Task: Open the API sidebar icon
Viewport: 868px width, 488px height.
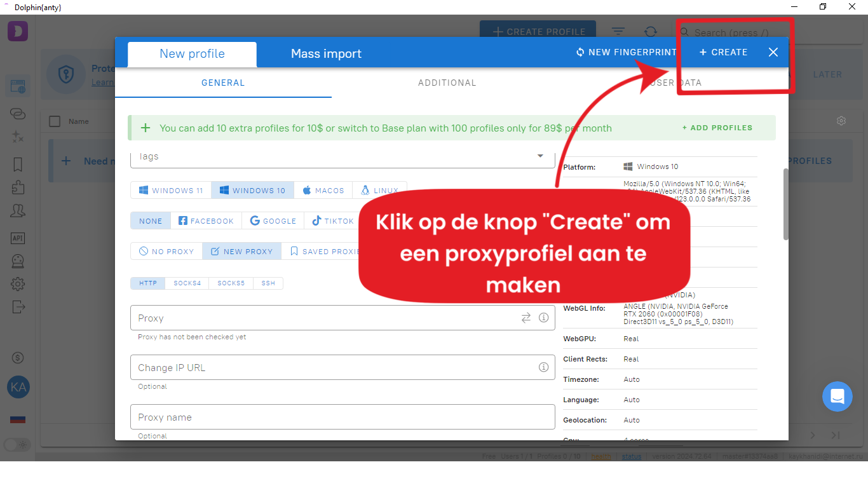Action: pos(18,238)
